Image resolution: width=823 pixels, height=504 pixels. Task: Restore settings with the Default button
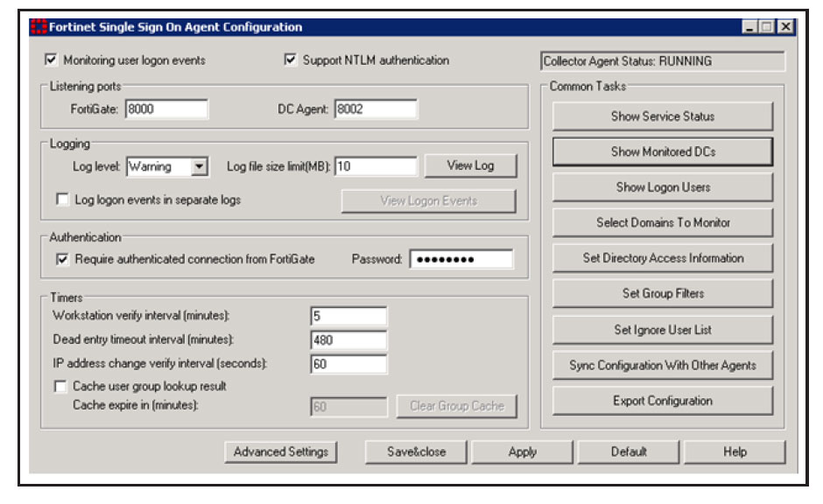point(629,451)
